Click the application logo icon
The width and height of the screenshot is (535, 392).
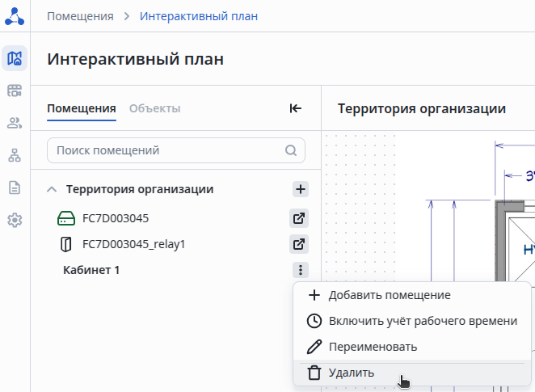15,16
